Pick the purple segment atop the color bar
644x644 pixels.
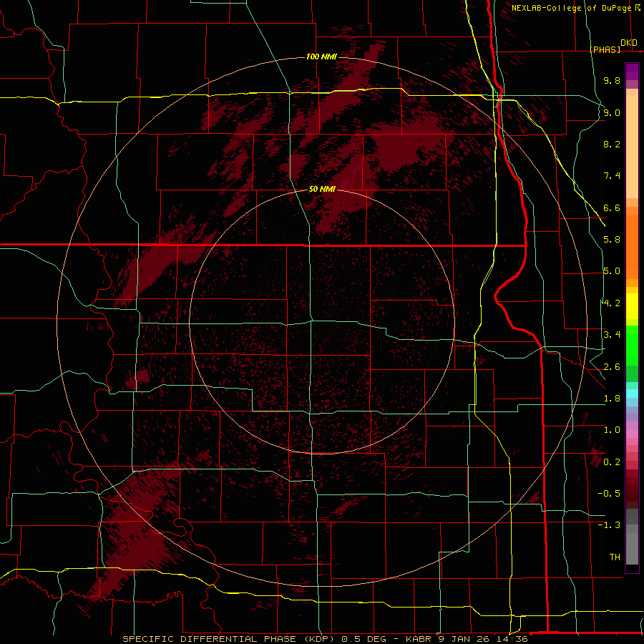click(x=632, y=72)
